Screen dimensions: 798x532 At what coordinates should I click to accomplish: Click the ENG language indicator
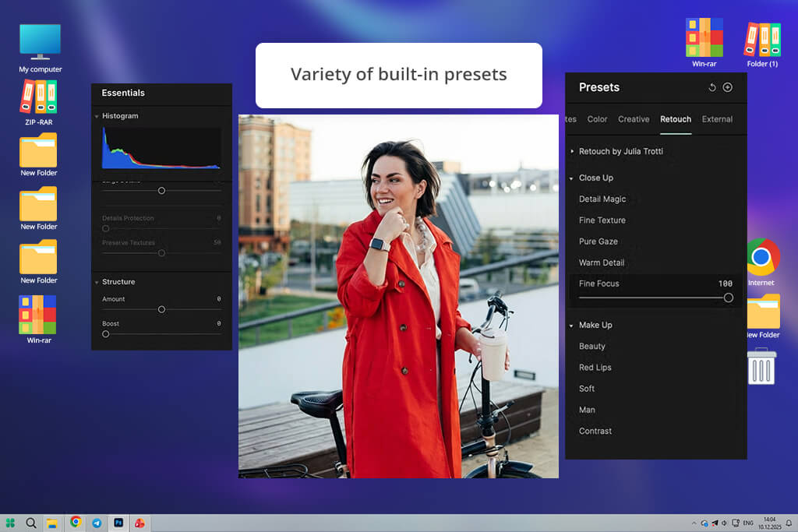point(748,523)
